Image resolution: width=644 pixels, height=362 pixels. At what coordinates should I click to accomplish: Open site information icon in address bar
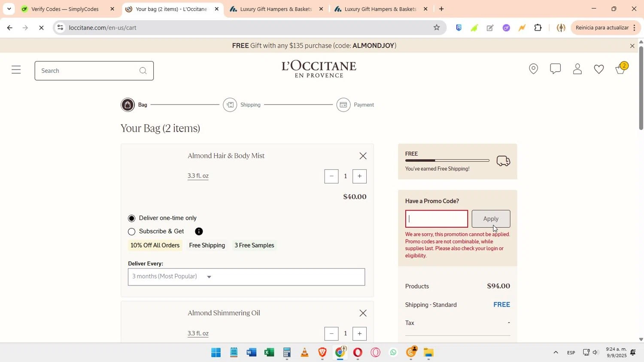60,27
